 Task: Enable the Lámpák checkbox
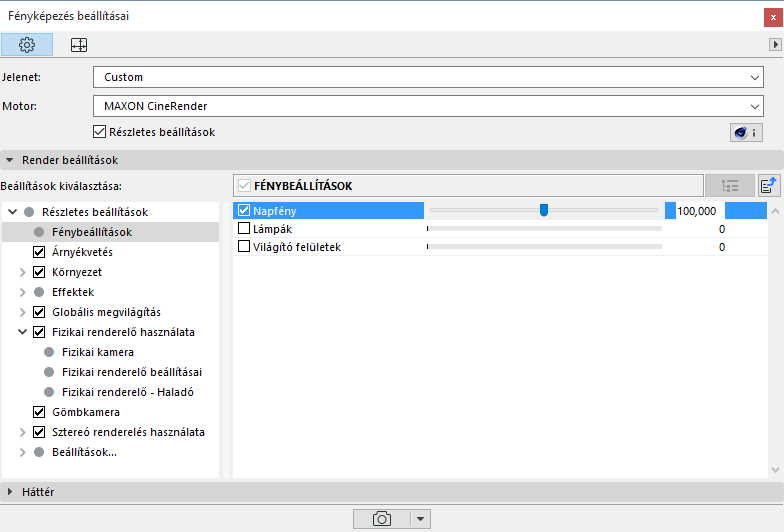point(244,228)
